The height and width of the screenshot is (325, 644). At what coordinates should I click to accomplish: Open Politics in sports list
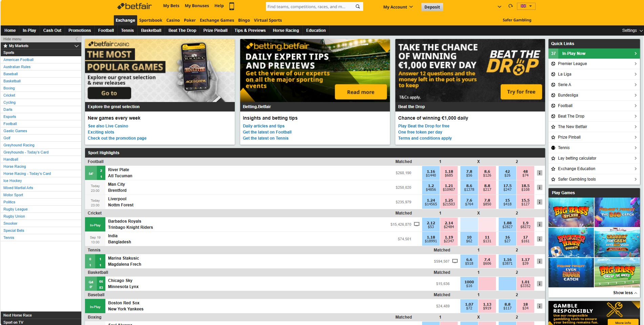coord(9,202)
